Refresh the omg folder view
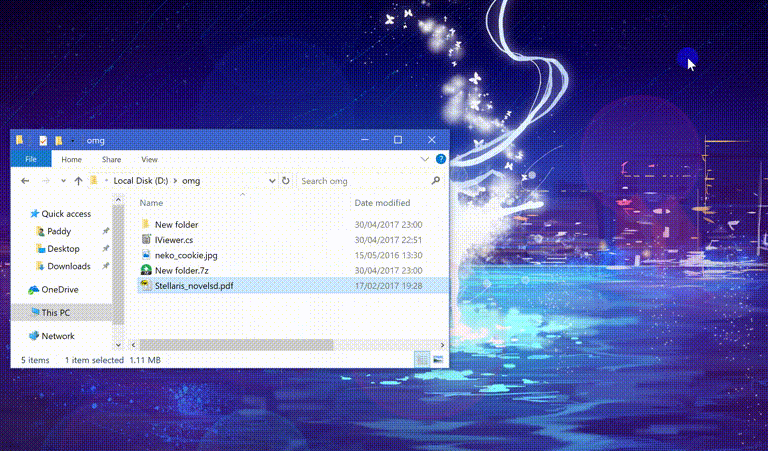 tap(286, 181)
